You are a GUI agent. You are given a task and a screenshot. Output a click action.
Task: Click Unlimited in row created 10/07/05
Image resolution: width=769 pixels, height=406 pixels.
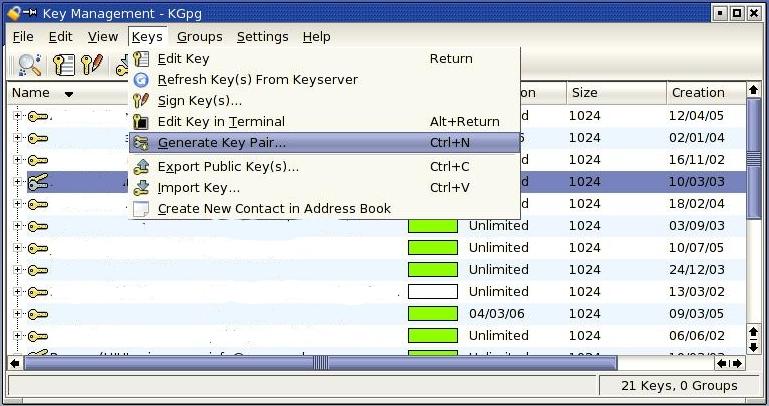(x=499, y=248)
